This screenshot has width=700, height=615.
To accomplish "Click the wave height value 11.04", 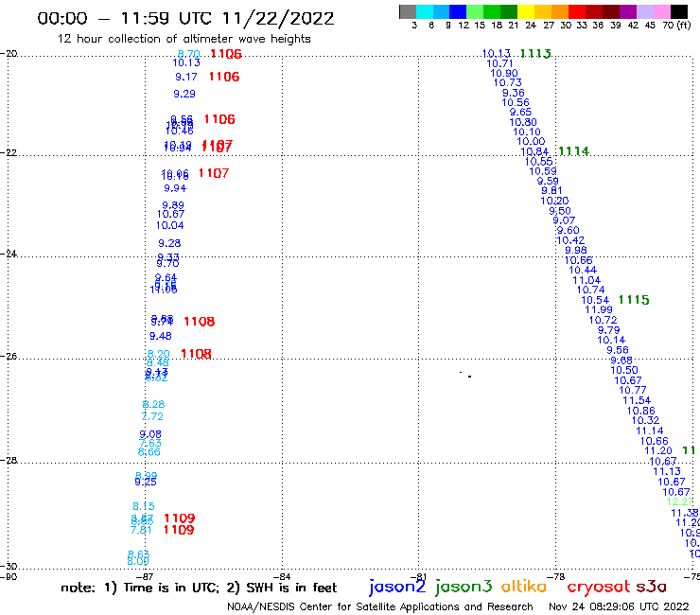I will pos(586,280).
